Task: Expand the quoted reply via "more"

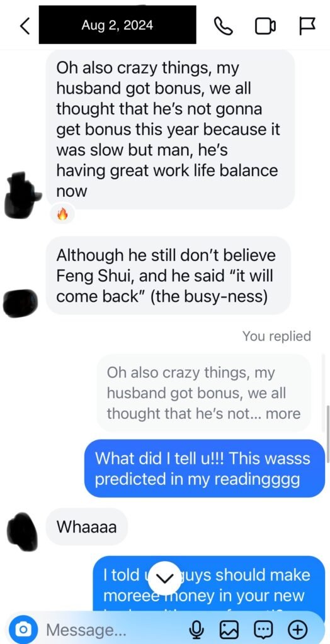Action: point(283,413)
